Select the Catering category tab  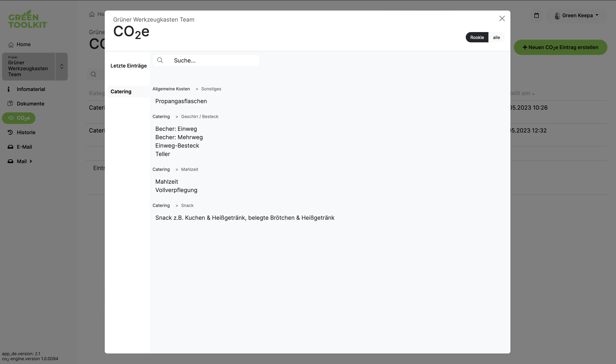tap(121, 91)
